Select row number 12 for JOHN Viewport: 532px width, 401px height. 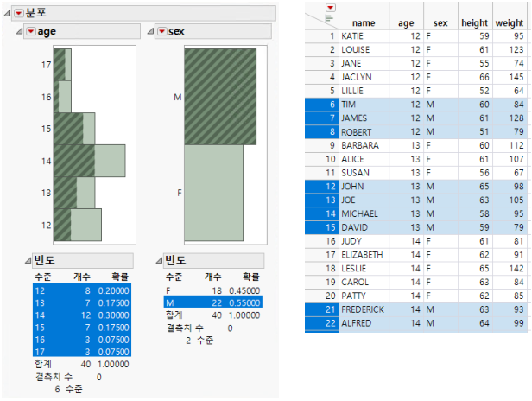pos(321,187)
